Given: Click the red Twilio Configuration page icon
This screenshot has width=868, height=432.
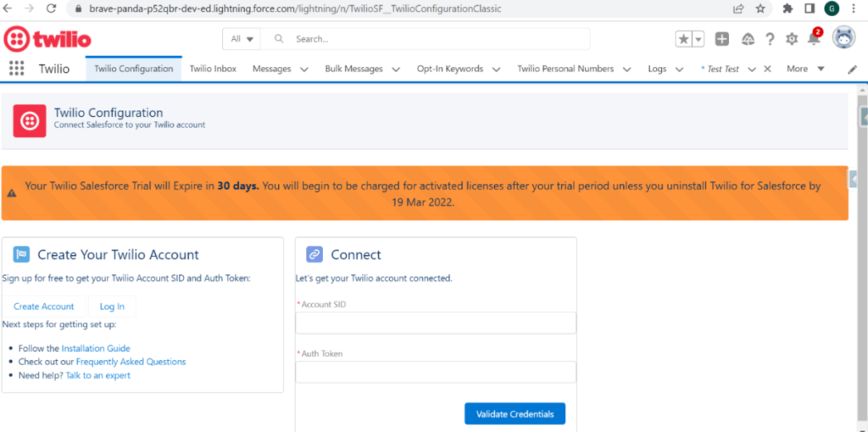Looking at the screenshot, I should pyautogui.click(x=30, y=120).
